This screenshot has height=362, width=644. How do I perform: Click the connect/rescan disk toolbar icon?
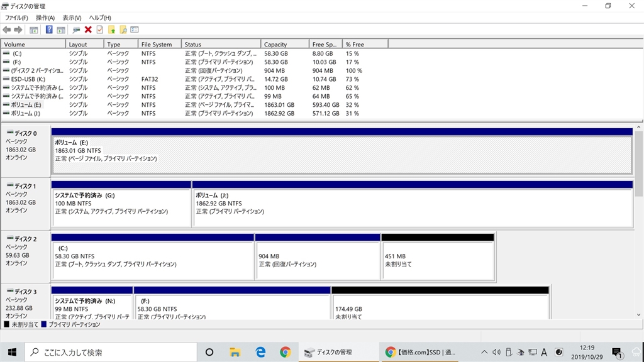76,30
